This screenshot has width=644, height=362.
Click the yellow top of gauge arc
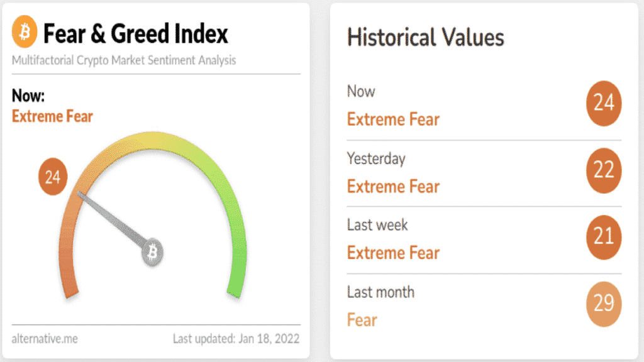(153, 141)
